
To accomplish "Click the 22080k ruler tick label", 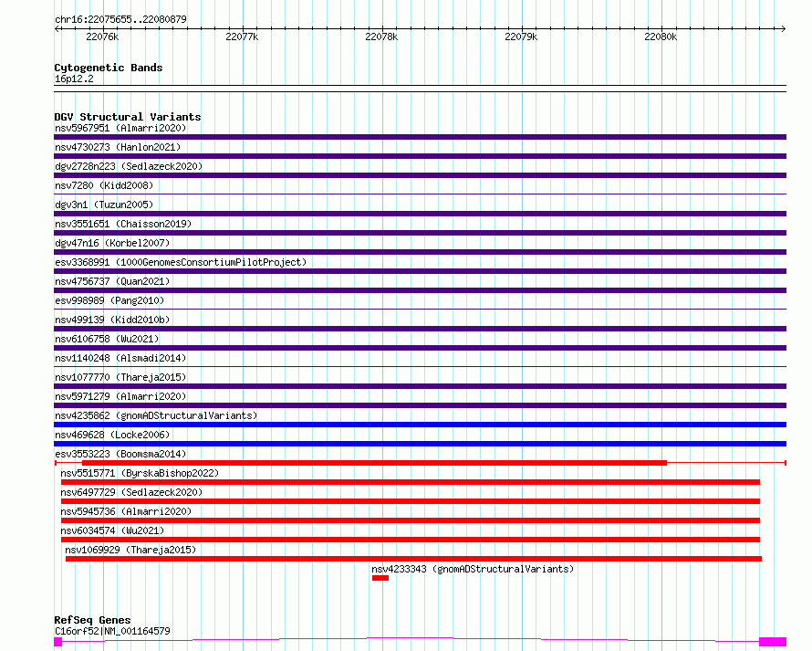I will click(x=661, y=37).
